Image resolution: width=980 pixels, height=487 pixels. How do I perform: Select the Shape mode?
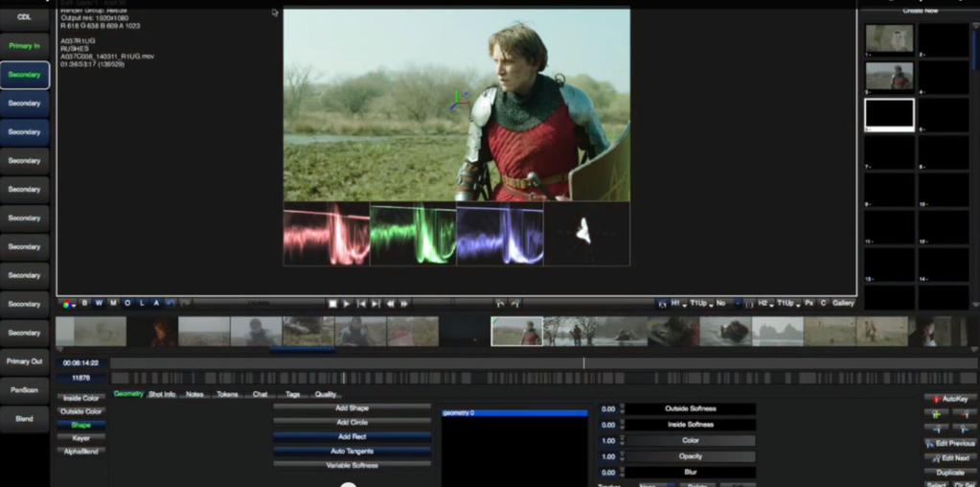point(81,425)
